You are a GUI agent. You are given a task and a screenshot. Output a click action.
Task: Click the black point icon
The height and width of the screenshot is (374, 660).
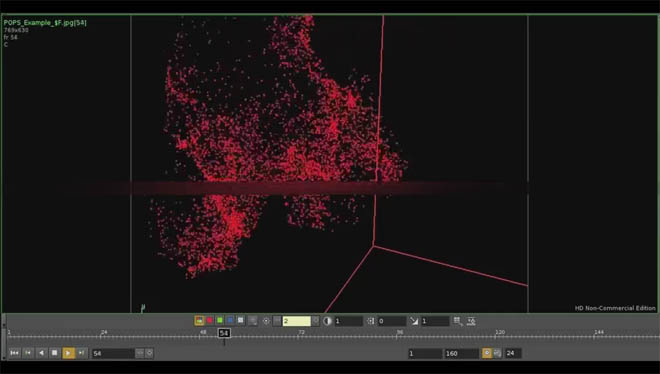click(x=370, y=321)
